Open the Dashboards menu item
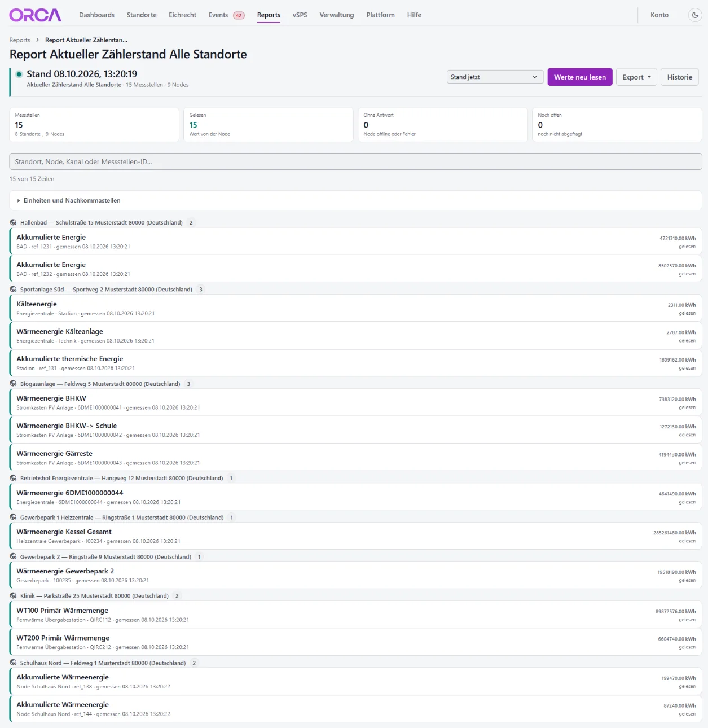 [x=96, y=15]
